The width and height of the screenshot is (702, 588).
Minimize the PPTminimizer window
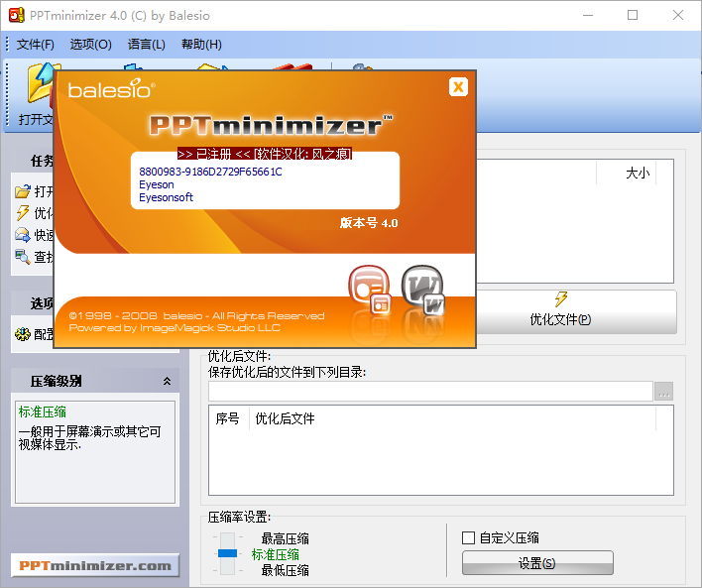588,15
